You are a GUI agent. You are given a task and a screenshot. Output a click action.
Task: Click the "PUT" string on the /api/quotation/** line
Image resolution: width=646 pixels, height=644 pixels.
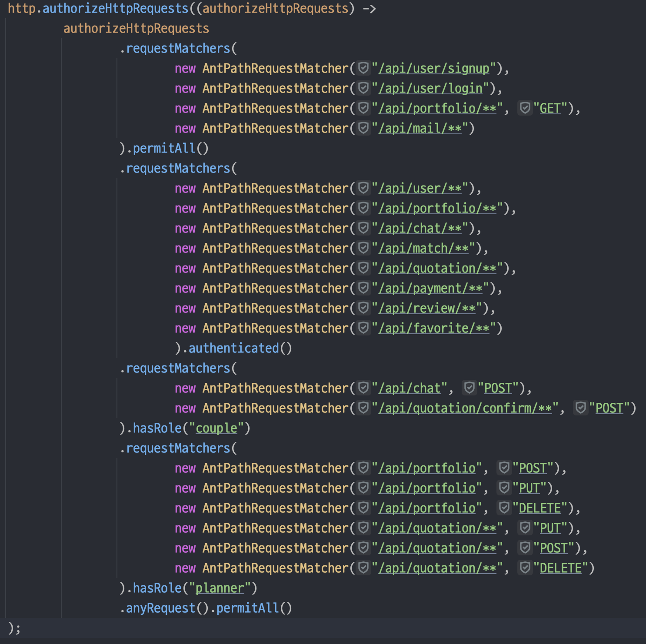click(550, 528)
